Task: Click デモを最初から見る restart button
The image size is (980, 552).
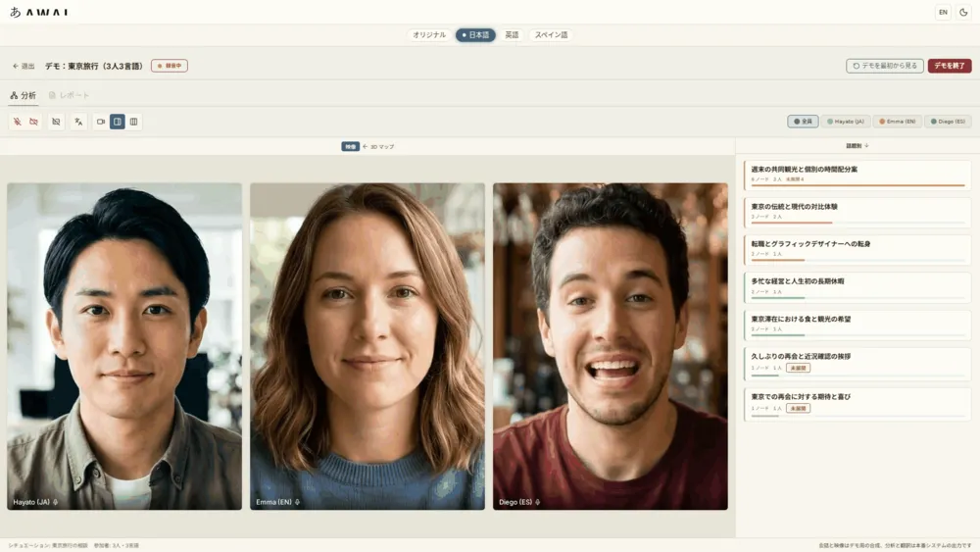Action: (884, 66)
